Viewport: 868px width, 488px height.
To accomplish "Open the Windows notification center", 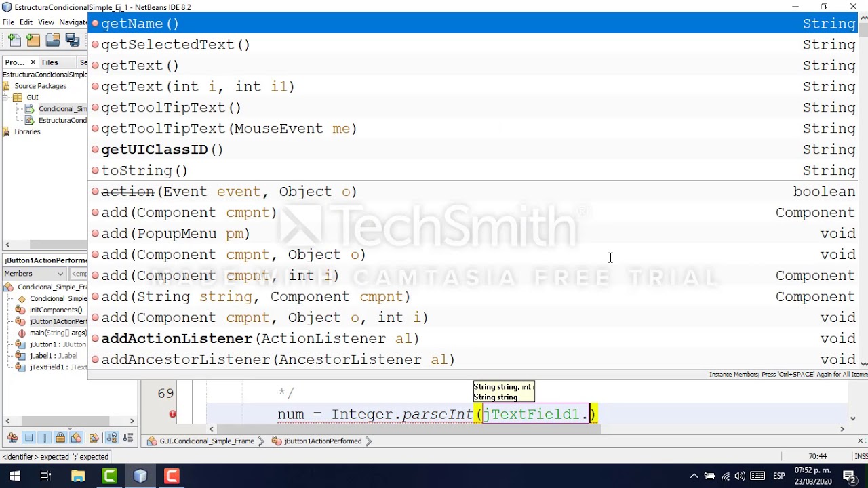I will [x=849, y=476].
